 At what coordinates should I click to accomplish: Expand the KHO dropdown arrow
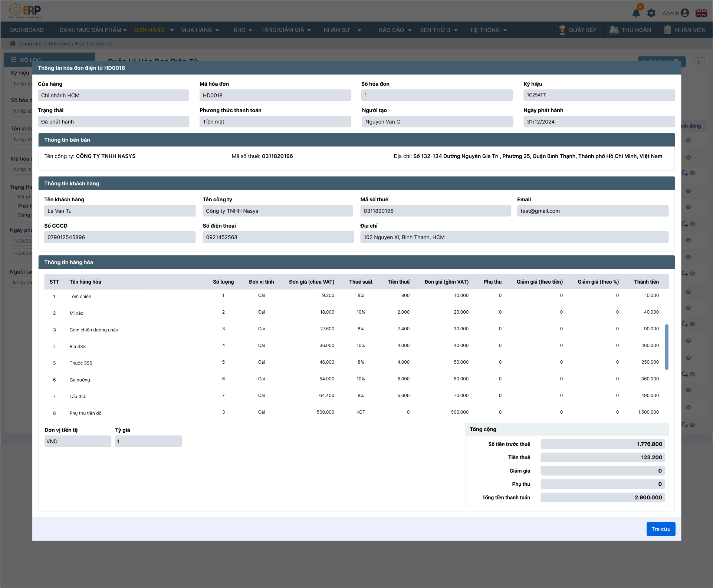[x=250, y=30]
